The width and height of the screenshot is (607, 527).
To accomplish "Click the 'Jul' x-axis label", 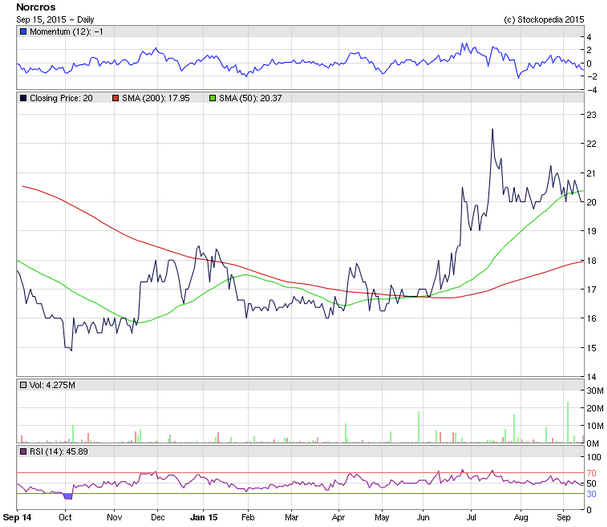I will point(471,518).
